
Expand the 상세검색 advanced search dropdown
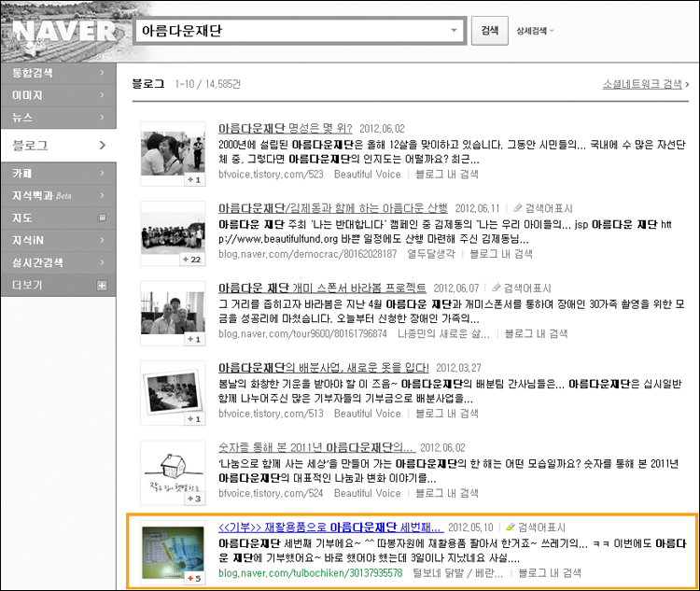[535, 31]
